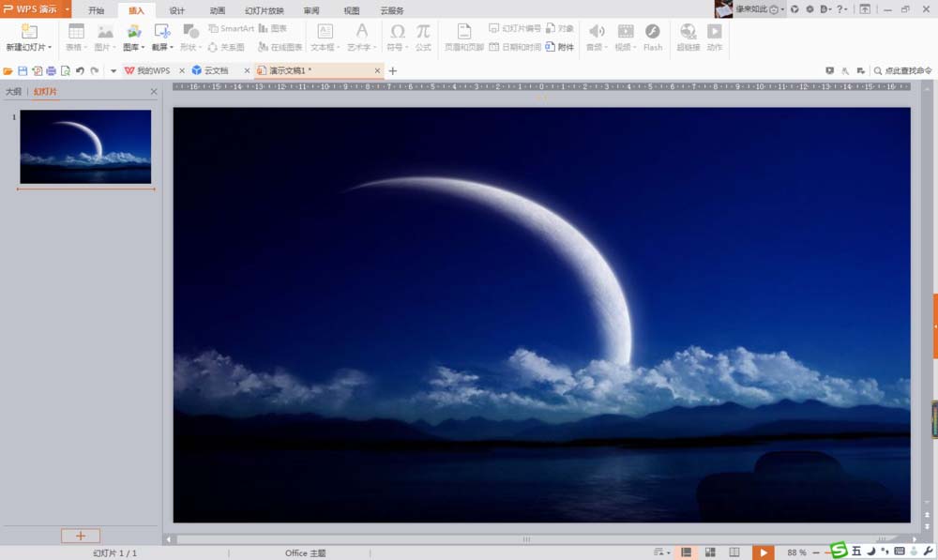The height and width of the screenshot is (560, 938).
Task: Insert a chart with 图表
Action: pyautogui.click(x=273, y=28)
